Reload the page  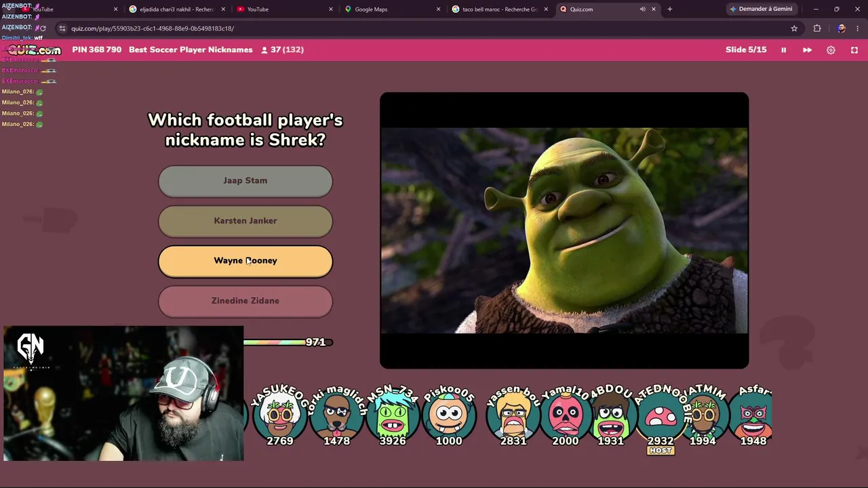pos(43,28)
